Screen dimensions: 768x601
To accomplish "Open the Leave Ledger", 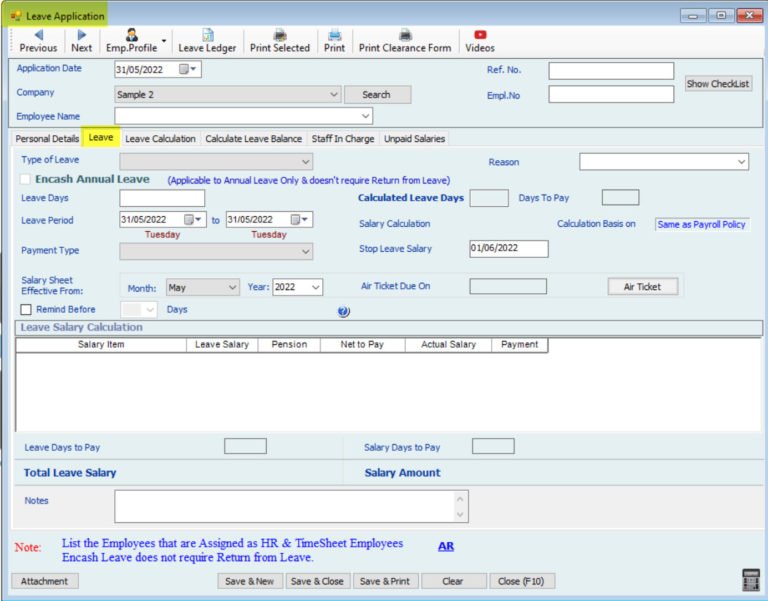I will pos(207,40).
